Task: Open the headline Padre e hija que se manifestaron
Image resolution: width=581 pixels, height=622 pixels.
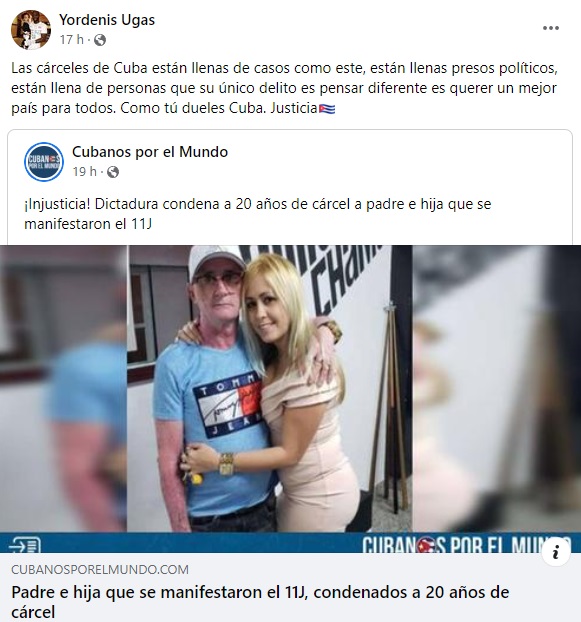Action: coord(260,602)
